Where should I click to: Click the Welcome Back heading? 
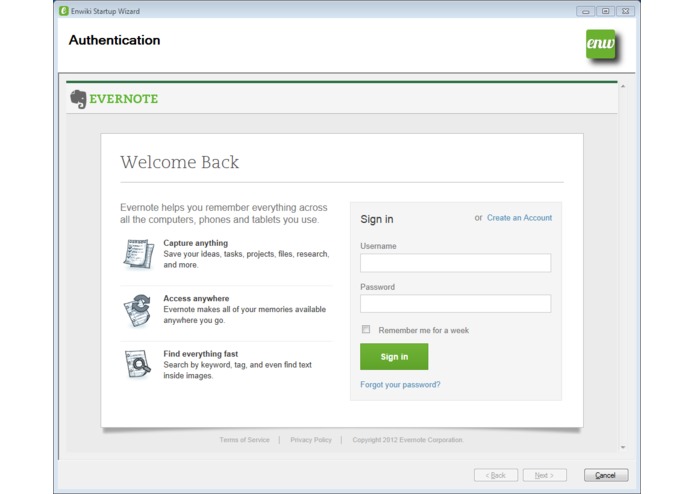(x=180, y=162)
